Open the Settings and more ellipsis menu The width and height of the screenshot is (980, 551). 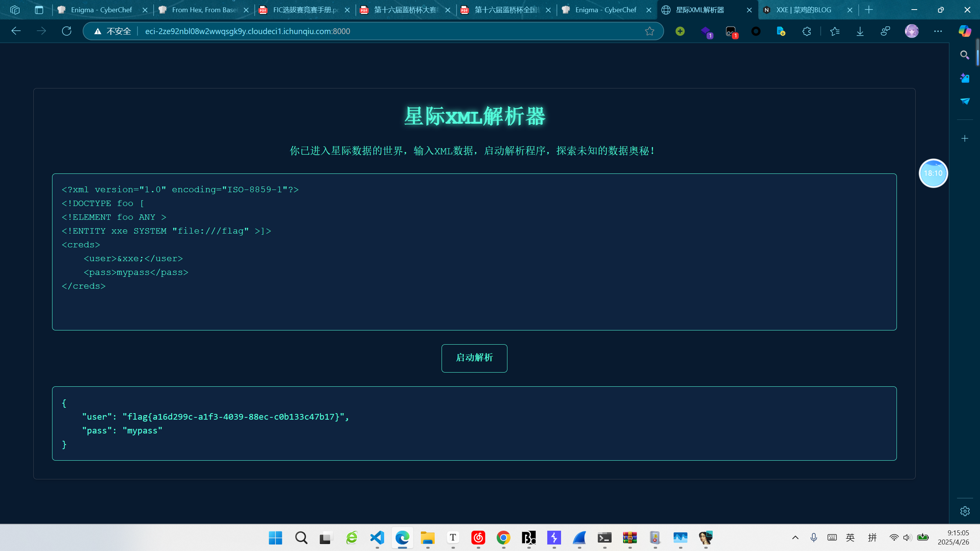[x=938, y=31]
